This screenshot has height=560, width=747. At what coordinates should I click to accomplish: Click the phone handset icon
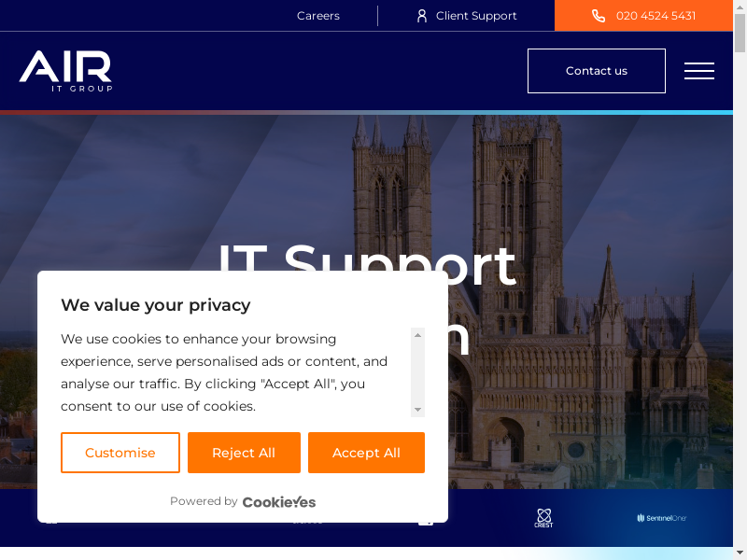(x=599, y=16)
